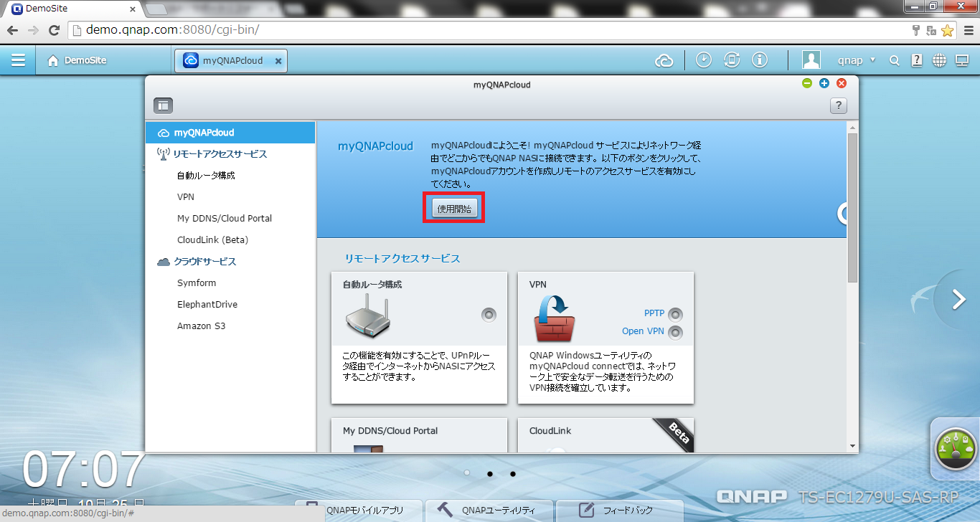980x522 pixels.
Task: Select the third desktop page dot
Action: (x=512, y=474)
